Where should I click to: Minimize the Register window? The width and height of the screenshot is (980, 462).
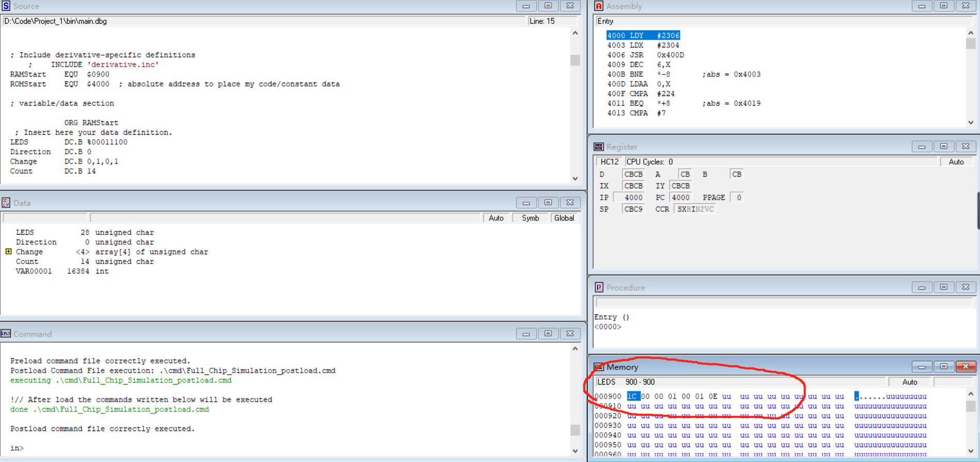922,147
